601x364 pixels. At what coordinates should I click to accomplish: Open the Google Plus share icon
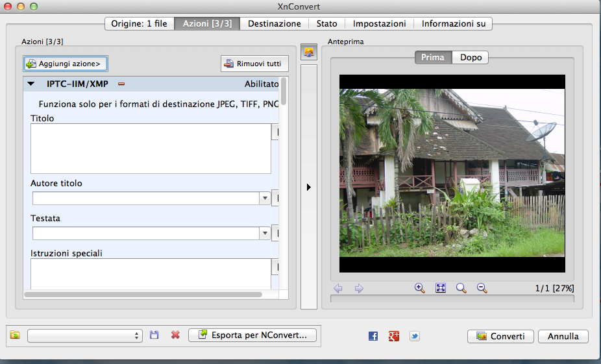[x=394, y=336]
